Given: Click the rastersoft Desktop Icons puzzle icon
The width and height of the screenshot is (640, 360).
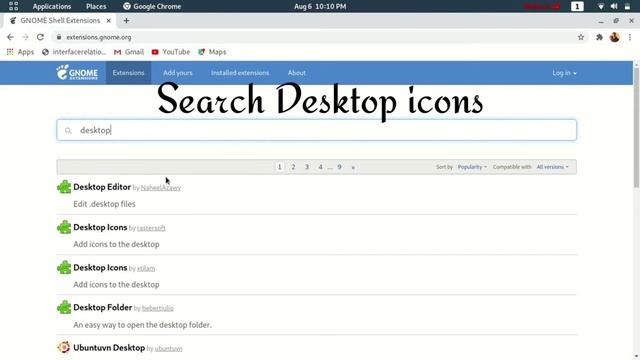Looking at the screenshot, I should coord(64,227).
